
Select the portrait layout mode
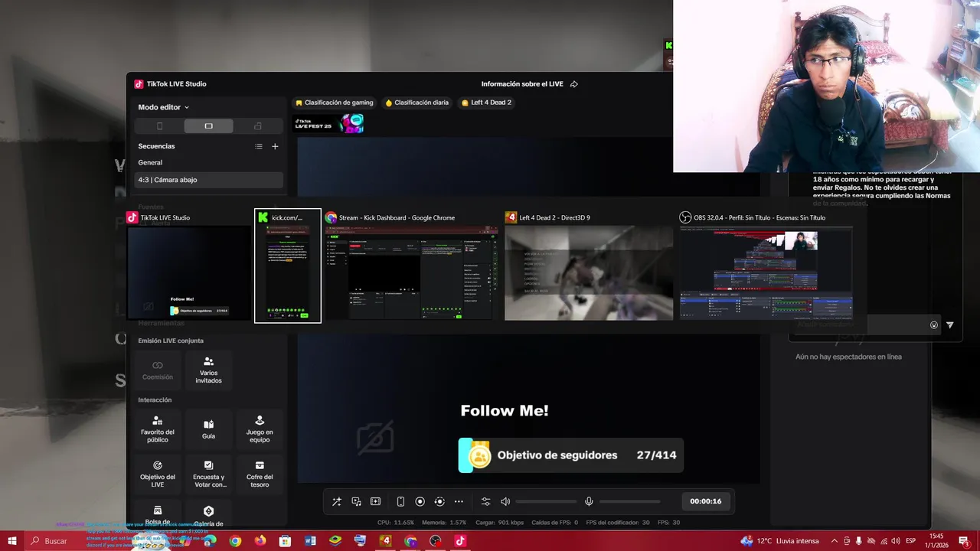point(159,126)
